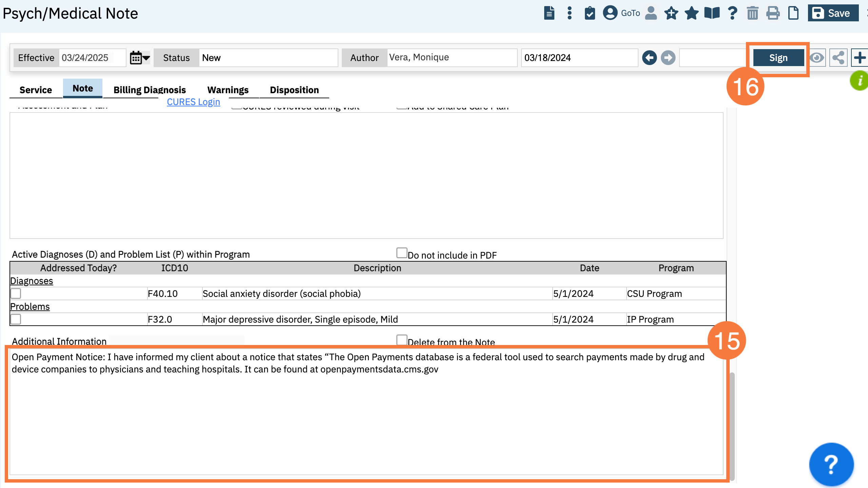Screen dimensions: 868x488
Task: Click the plus icon beside share
Action: tap(860, 58)
